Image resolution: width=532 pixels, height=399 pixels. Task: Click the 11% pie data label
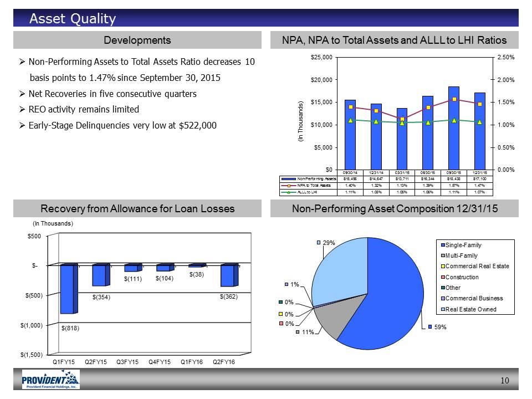[308, 332]
